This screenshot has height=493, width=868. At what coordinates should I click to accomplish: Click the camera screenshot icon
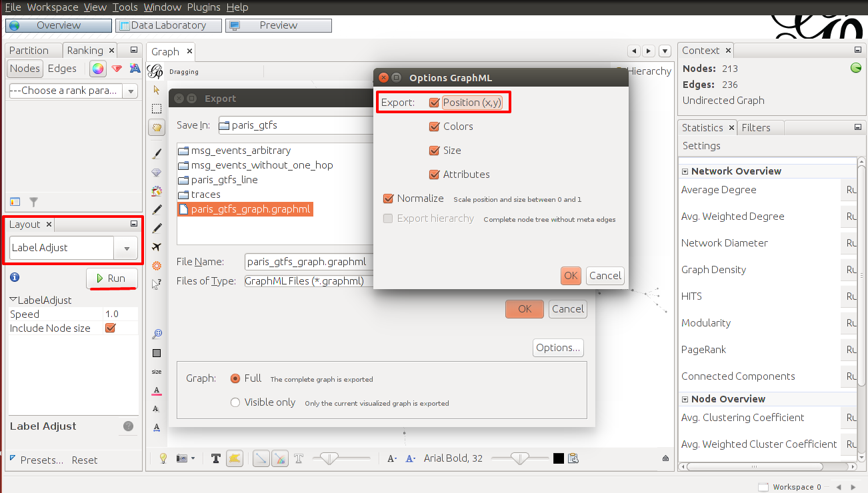click(181, 458)
